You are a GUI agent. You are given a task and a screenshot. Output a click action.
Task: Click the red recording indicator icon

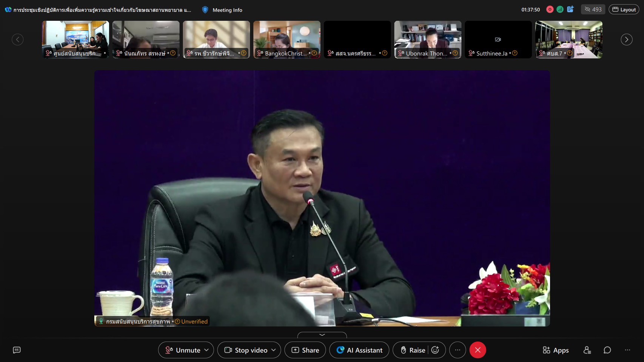(x=550, y=9)
